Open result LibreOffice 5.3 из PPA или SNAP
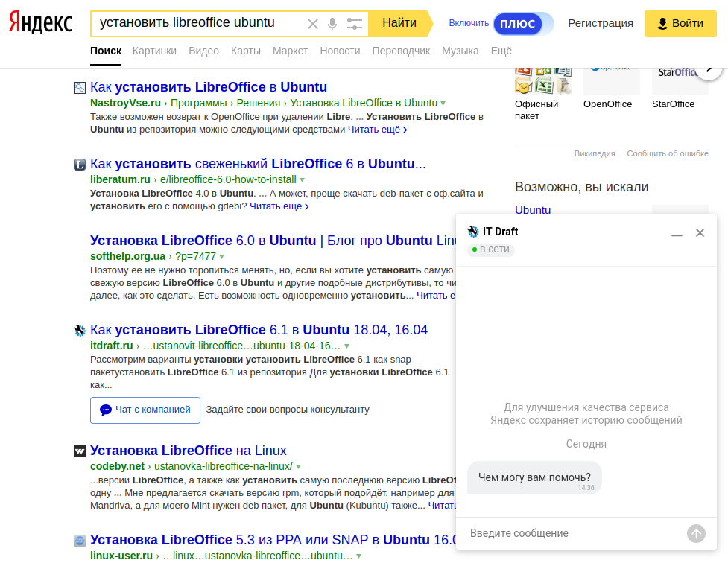This screenshot has height=563, width=728. [273, 540]
